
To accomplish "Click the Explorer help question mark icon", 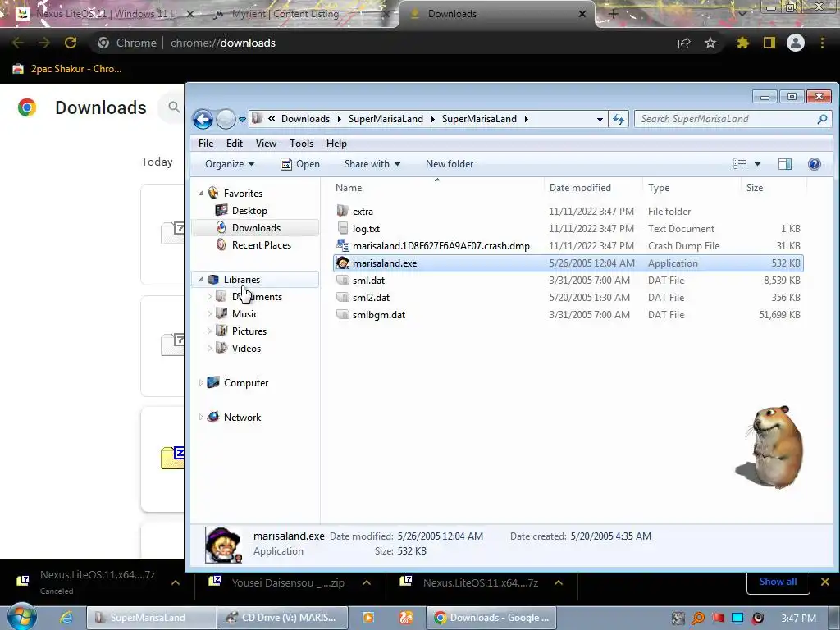I will [x=815, y=164].
